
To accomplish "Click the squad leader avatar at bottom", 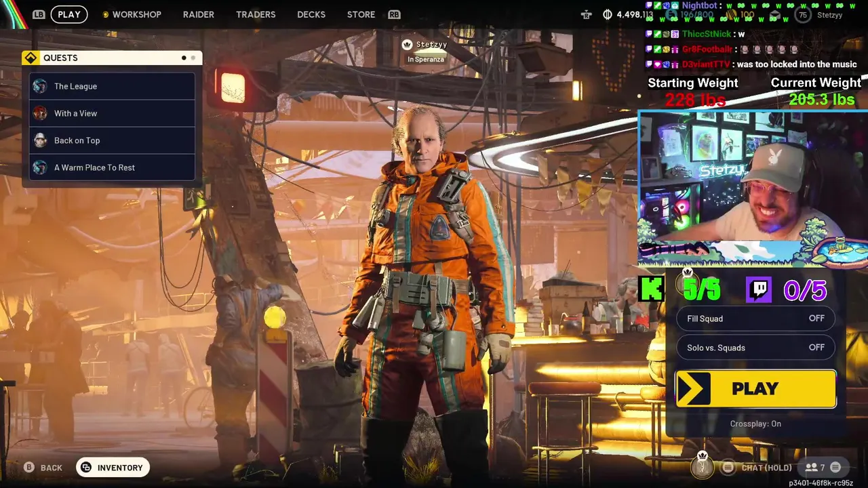I will pyautogui.click(x=703, y=466).
